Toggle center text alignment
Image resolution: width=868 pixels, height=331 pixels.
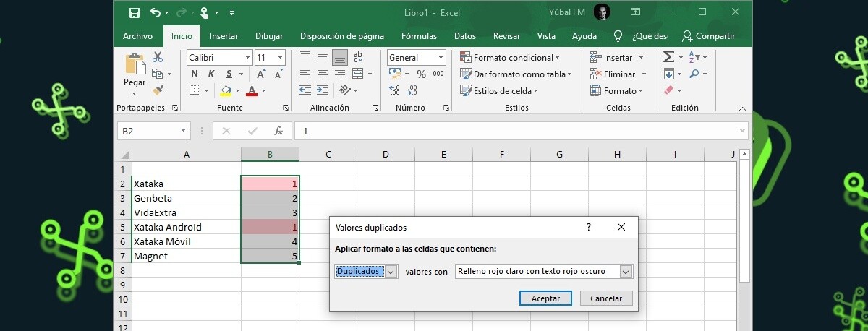(x=322, y=74)
